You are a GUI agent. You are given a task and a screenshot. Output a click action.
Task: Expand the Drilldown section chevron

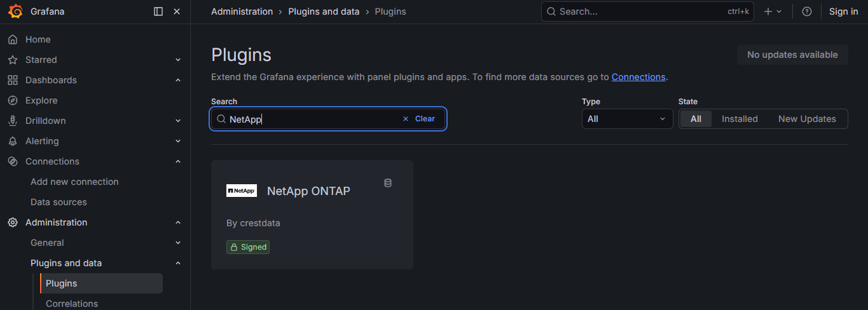point(178,121)
